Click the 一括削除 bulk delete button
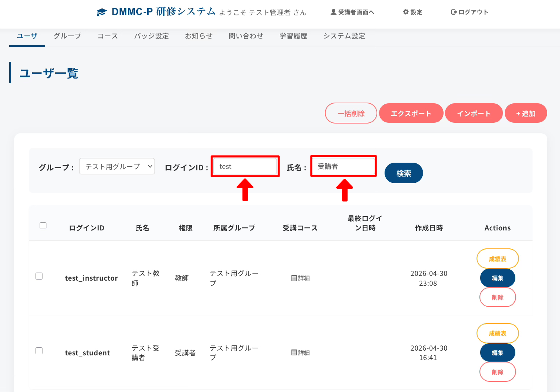Screen dimensions: 560x392 [x=351, y=114]
